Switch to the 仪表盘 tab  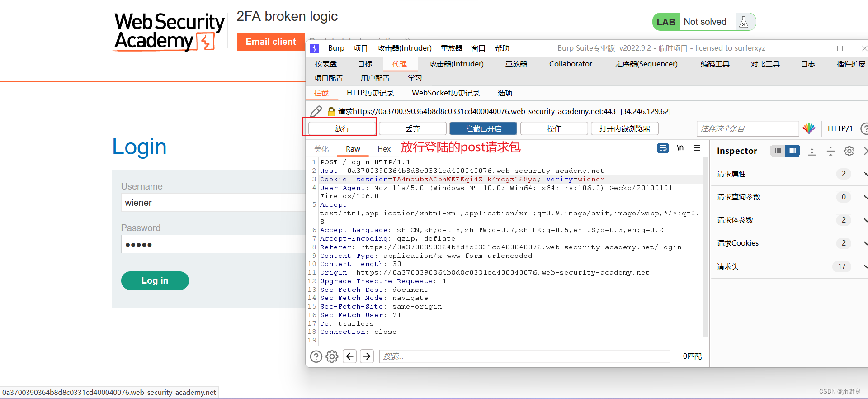[x=326, y=64]
